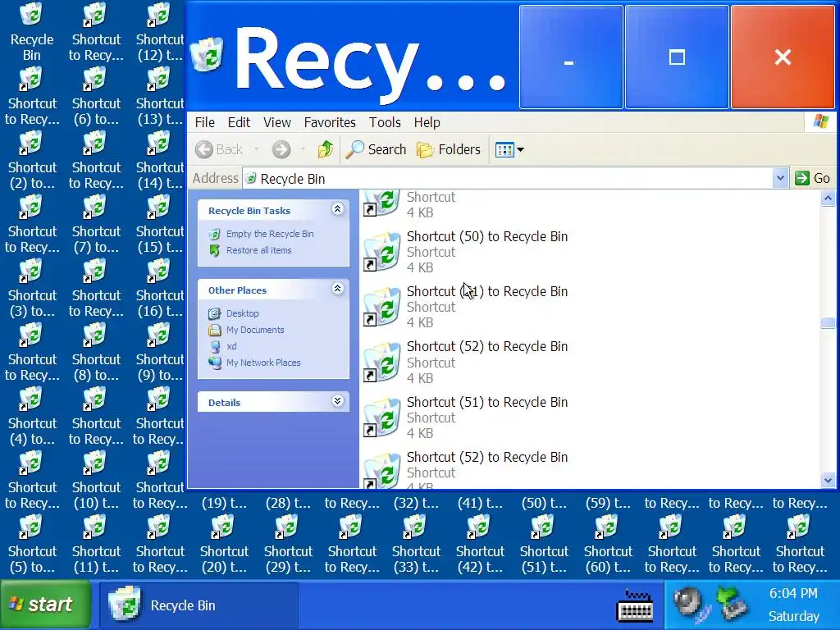Viewport: 840px width, 630px height.
Task: Click the Forward navigation button
Action: pos(281,149)
